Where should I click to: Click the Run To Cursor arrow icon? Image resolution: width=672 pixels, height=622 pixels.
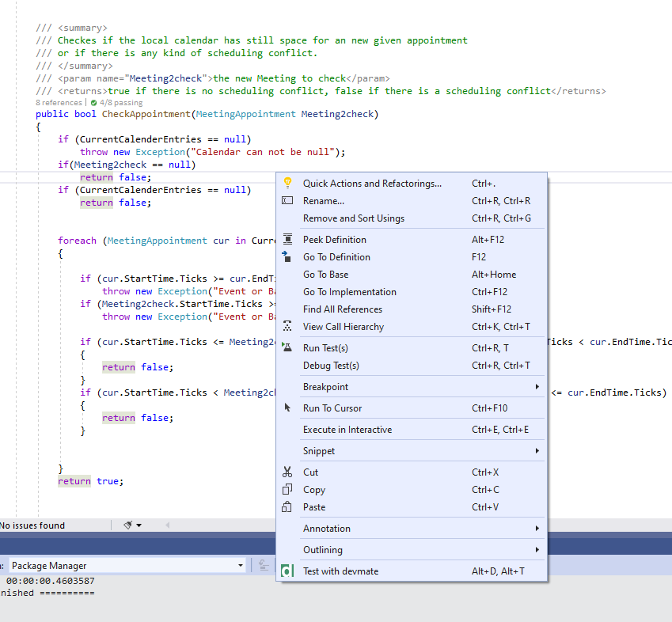(287, 408)
